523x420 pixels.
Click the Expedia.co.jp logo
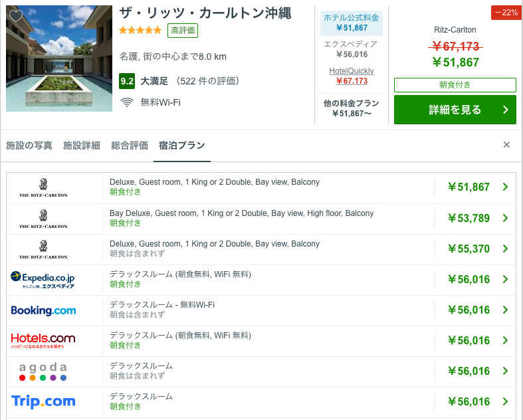click(43, 280)
